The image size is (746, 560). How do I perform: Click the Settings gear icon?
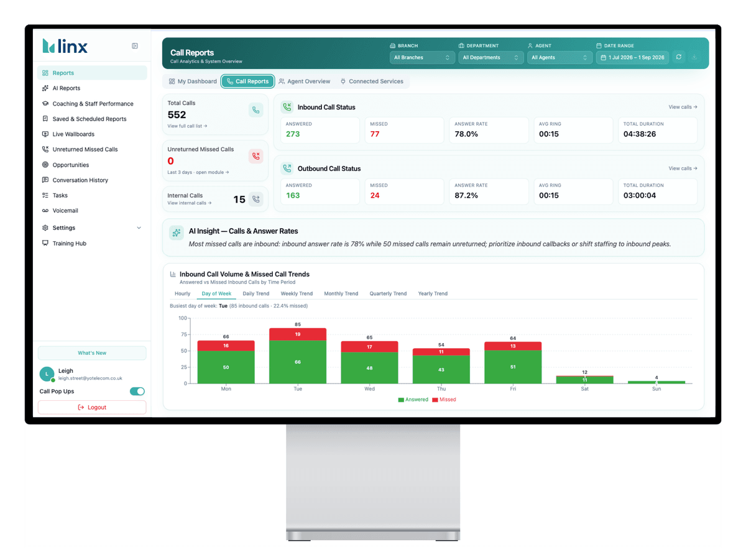[x=45, y=228]
